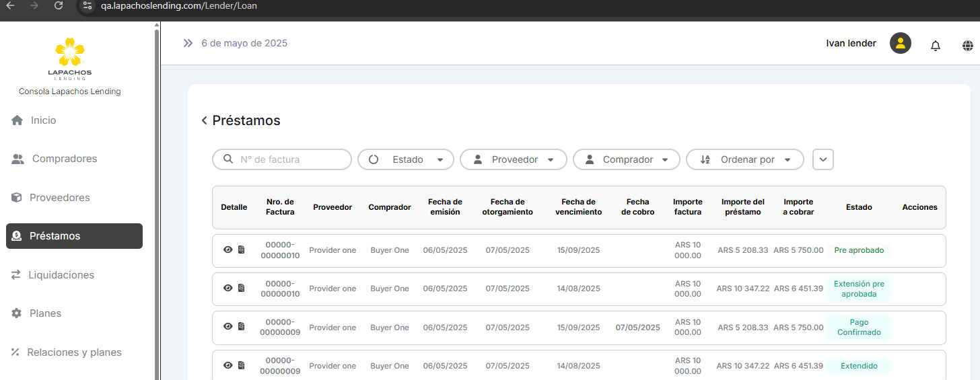The image size is (980, 380).
Task: View details eye icon for Pre aprobado loan
Action: tap(228, 250)
